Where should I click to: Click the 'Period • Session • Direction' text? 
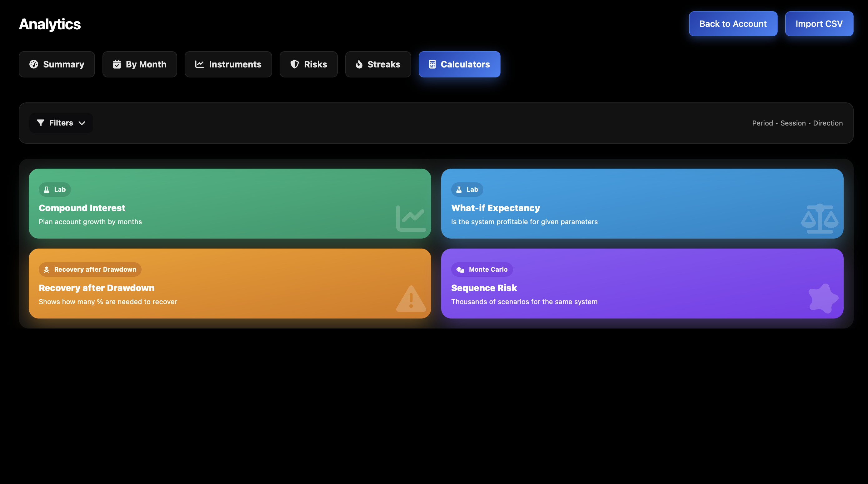click(x=797, y=123)
